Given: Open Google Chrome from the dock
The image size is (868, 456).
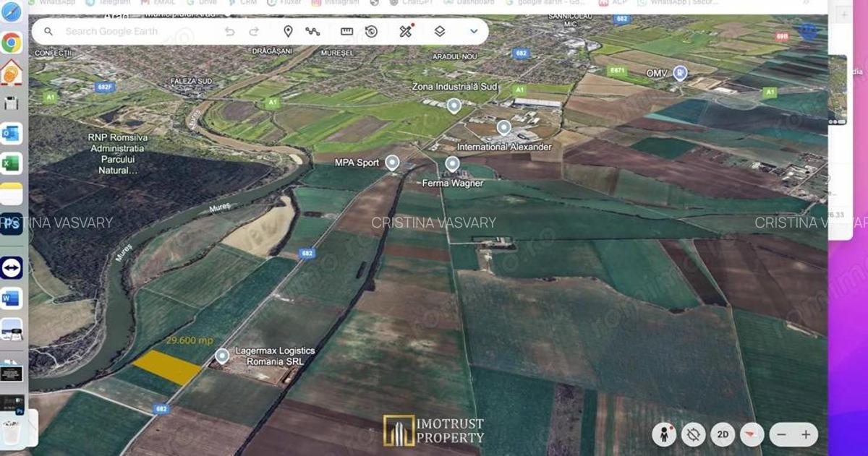Looking at the screenshot, I should tap(12, 43).
